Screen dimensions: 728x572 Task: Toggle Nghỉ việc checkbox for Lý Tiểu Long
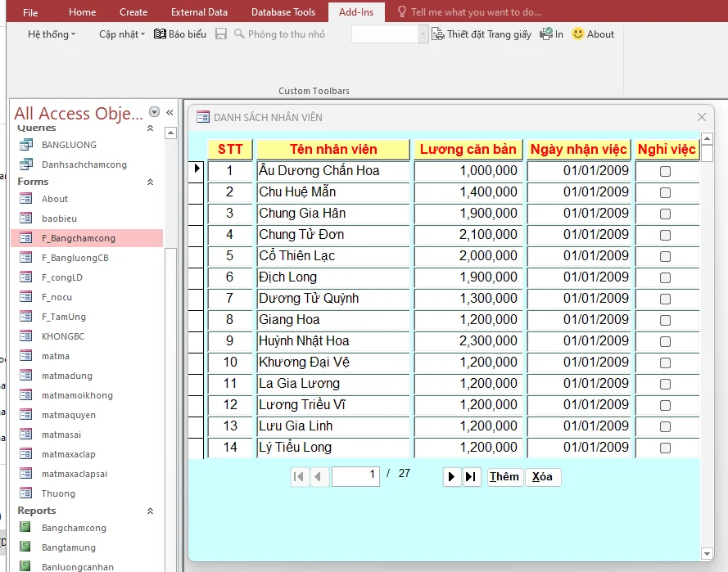click(x=665, y=448)
